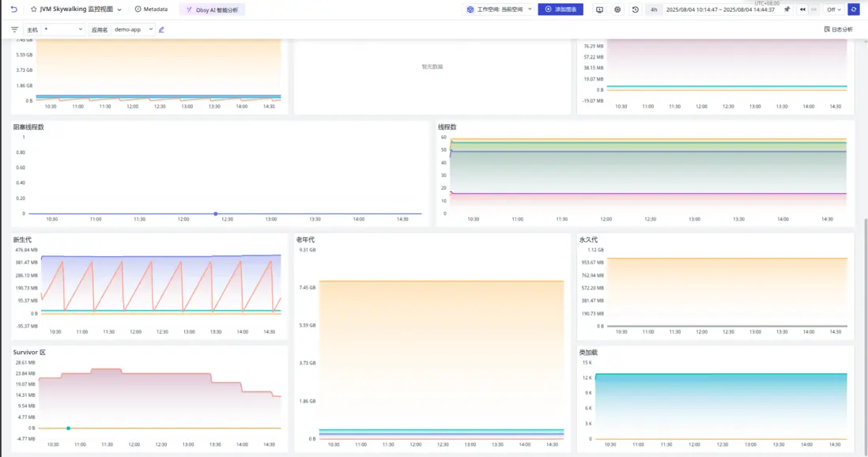Screen dimensions: 868x457
Task: Open the 日志分析 log analysis link
Action: pyautogui.click(x=838, y=29)
